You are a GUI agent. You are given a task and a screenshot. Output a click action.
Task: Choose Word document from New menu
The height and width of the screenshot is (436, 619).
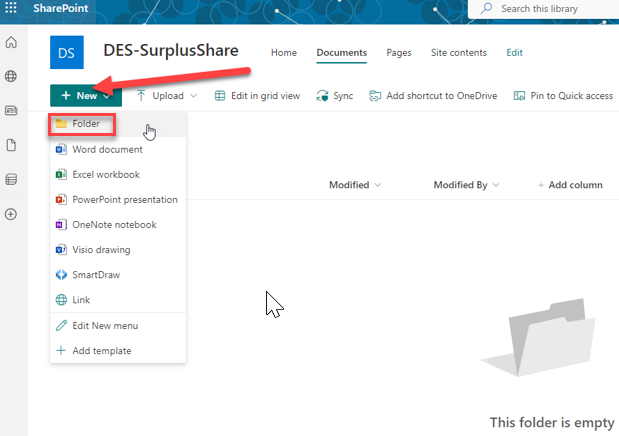click(x=118, y=149)
